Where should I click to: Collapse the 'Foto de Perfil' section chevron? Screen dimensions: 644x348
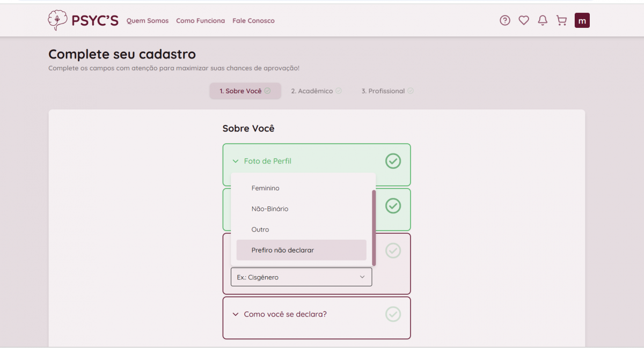[x=236, y=161]
